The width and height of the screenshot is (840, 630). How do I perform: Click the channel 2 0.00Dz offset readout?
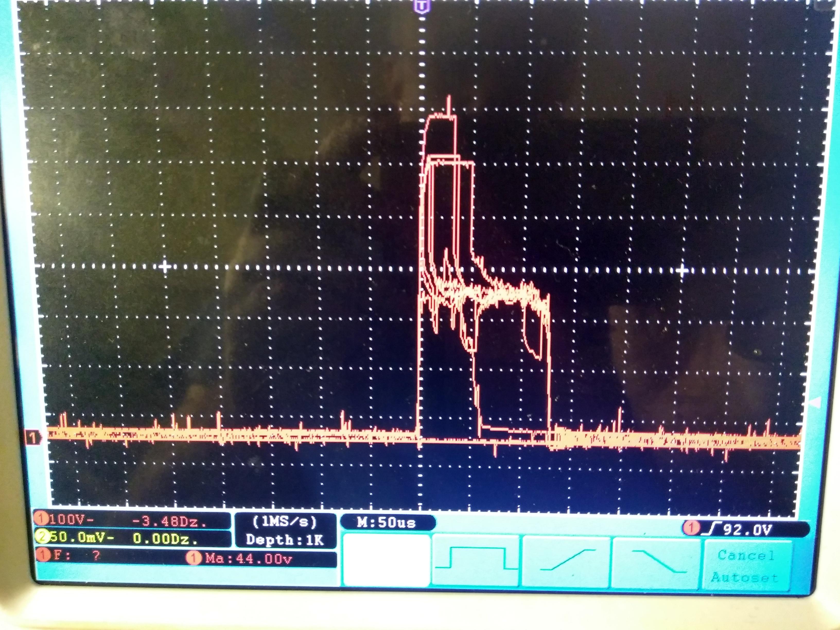165,538
